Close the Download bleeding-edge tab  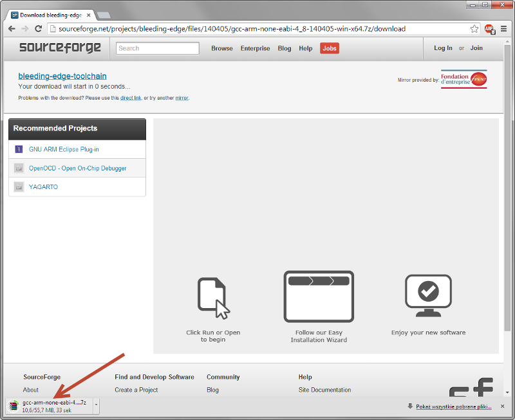pyautogui.click(x=88, y=15)
